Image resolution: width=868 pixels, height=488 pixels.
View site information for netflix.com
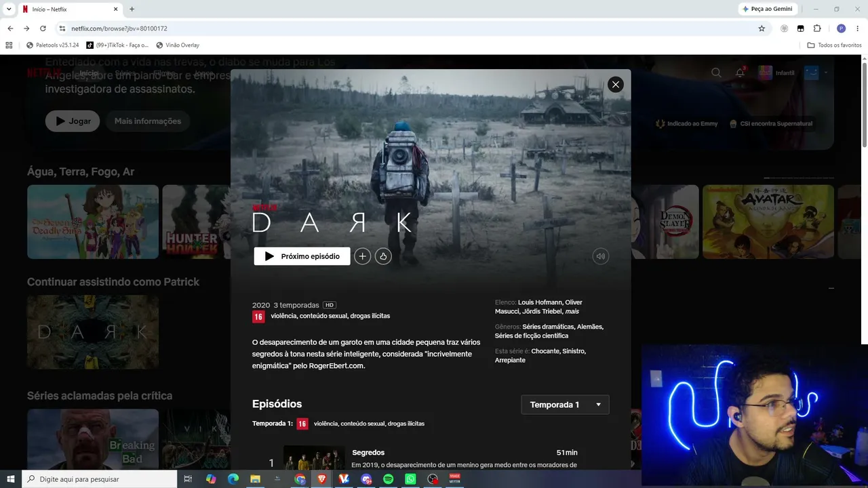pyautogui.click(x=62, y=28)
